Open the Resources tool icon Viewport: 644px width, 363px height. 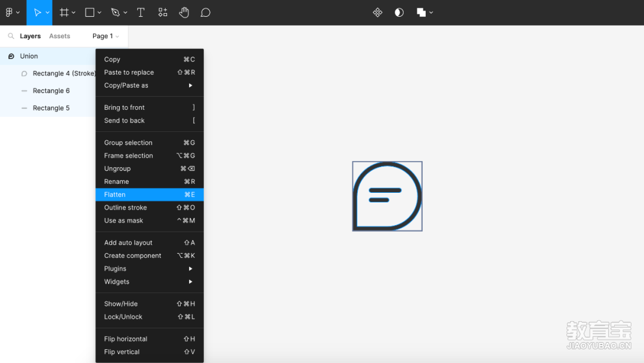(x=163, y=13)
